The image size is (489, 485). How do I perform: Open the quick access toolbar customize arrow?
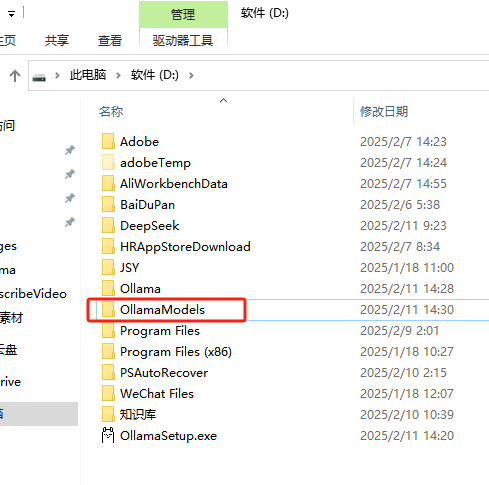(x=11, y=14)
